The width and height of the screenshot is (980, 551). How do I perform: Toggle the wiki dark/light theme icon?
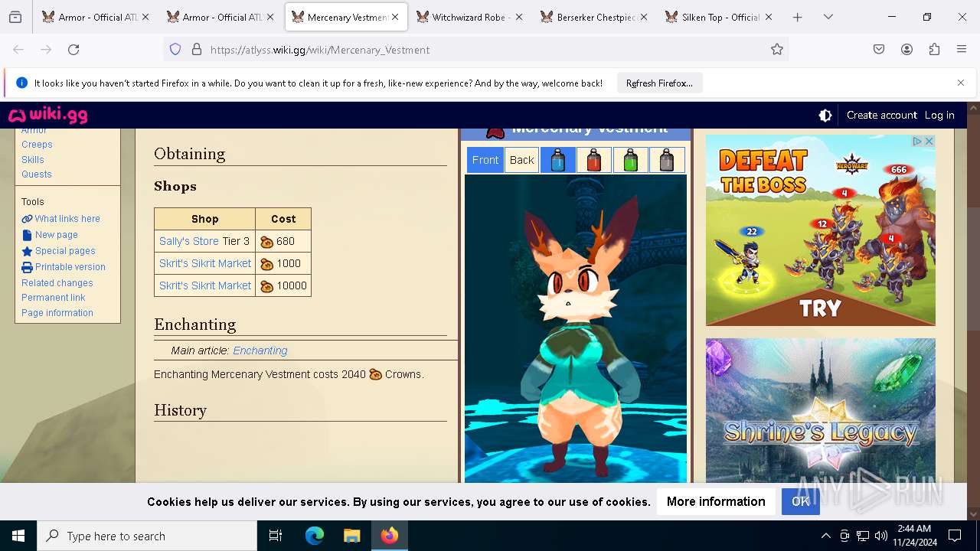pyautogui.click(x=825, y=116)
